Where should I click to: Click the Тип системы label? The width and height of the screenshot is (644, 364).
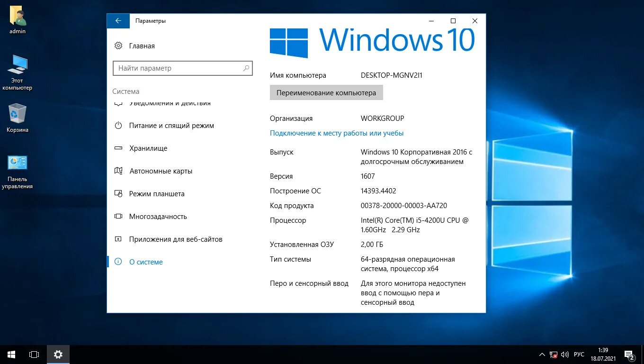pyautogui.click(x=290, y=259)
